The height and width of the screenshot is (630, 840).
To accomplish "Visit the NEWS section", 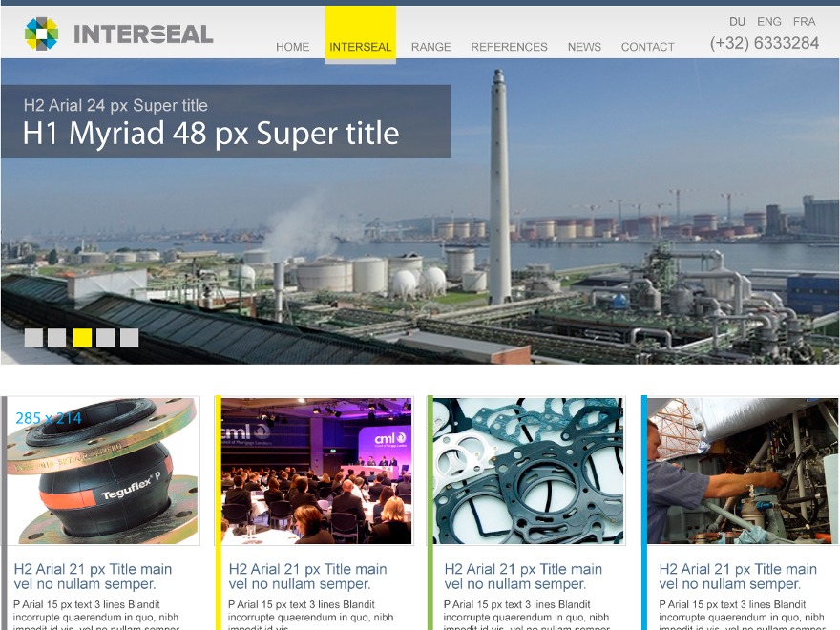I will pos(584,47).
